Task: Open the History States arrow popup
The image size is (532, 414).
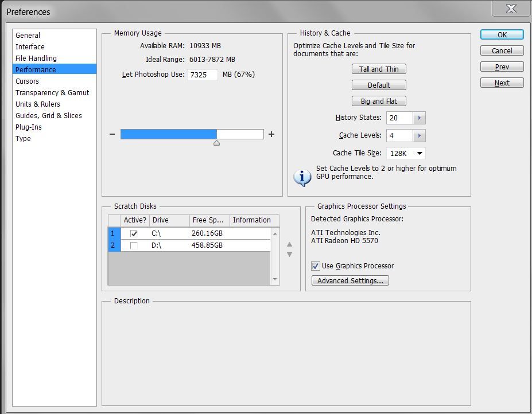Action: 419,118
